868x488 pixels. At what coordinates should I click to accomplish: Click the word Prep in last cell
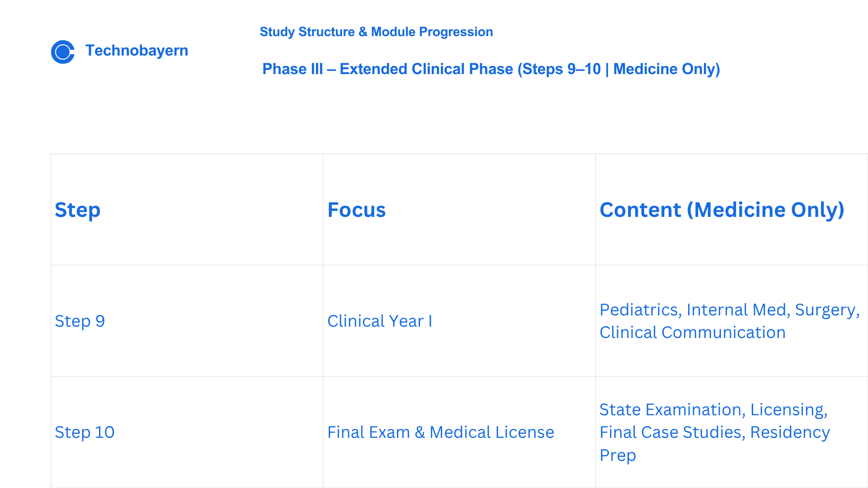point(618,455)
